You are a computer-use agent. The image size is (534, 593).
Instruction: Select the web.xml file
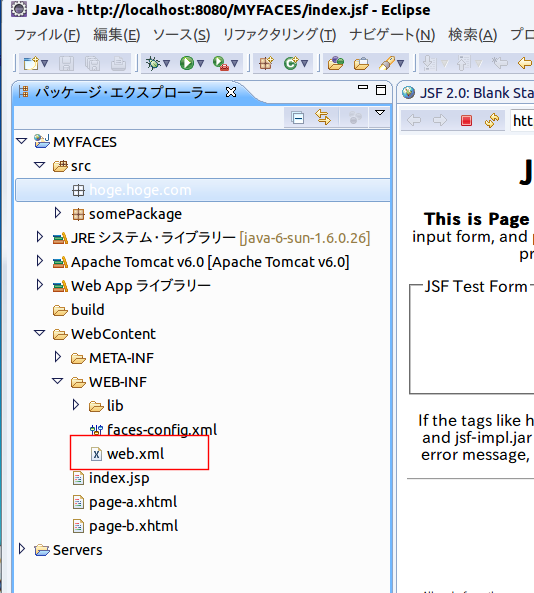127,453
